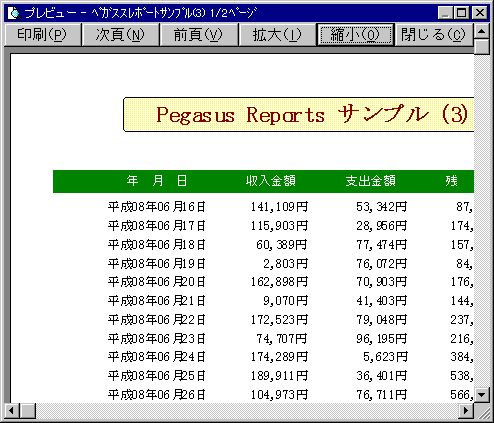Close the preview with 閉じる(C)
This screenshot has width=494, height=423.
434,34
